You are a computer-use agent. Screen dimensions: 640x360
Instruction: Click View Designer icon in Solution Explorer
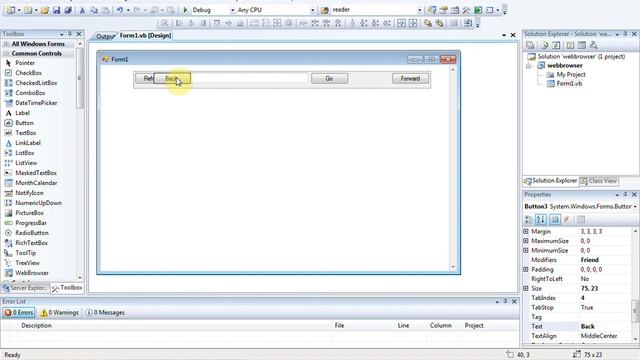(582, 45)
